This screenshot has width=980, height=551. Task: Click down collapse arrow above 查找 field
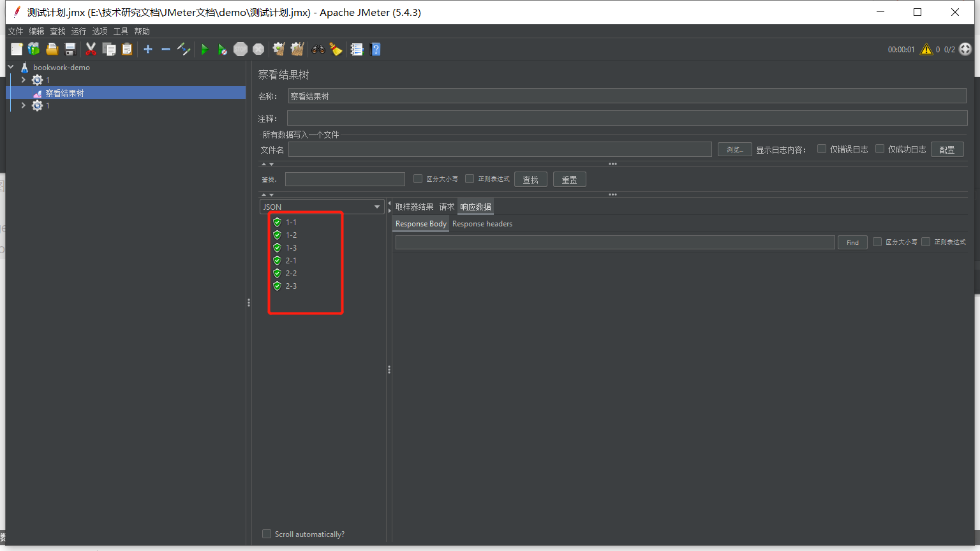point(272,164)
